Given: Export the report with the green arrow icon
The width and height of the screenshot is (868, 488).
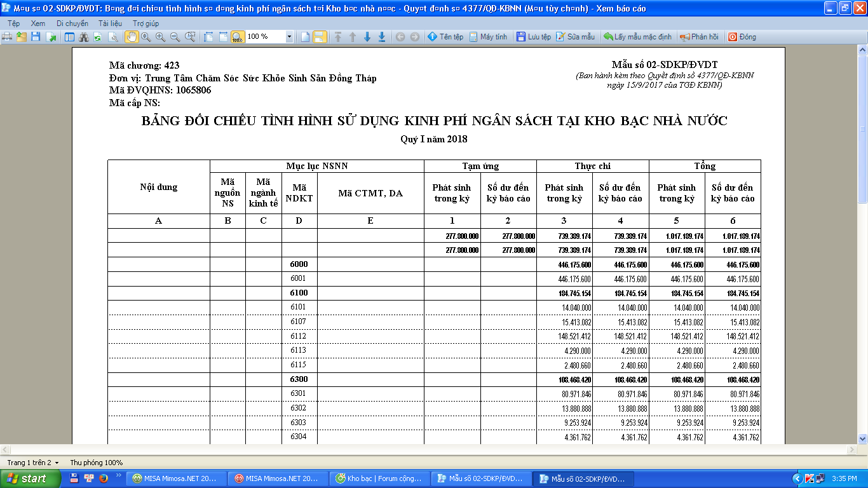Looking at the screenshot, I should coord(50,37).
